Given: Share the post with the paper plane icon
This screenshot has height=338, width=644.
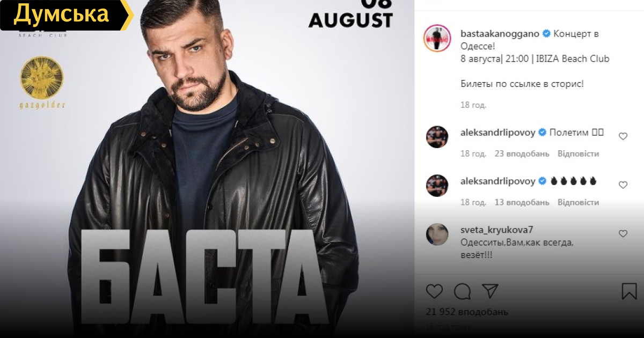Looking at the screenshot, I should tap(490, 291).
